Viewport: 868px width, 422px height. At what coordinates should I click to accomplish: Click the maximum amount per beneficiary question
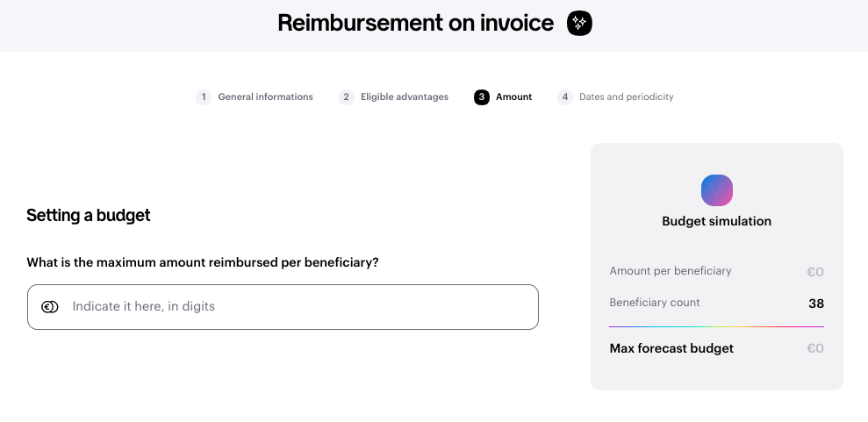click(203, 262)
